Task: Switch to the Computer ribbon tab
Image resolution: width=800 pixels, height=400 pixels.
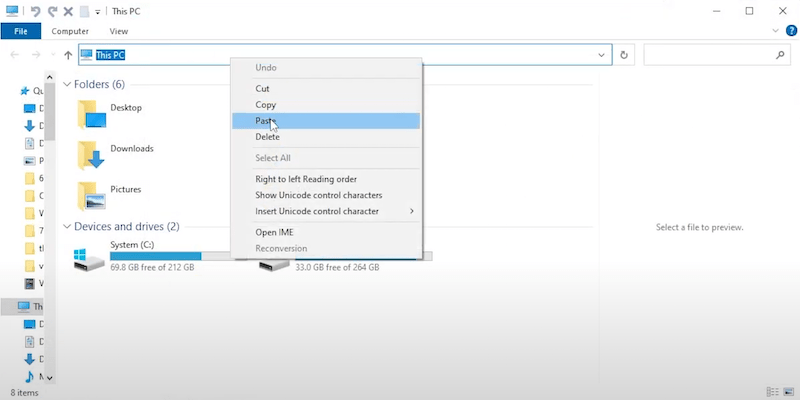Action: [x=70, y=31]
